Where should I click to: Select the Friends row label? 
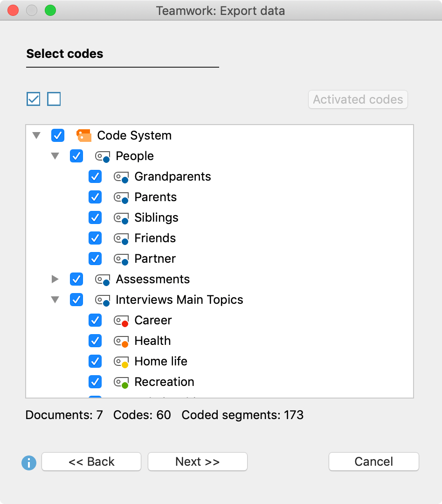(155, 238)
